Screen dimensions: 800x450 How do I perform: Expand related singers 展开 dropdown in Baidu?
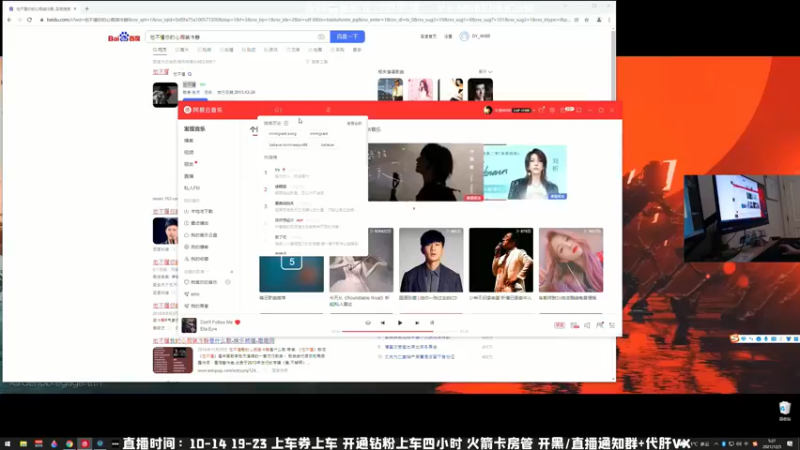click(485, 71)
